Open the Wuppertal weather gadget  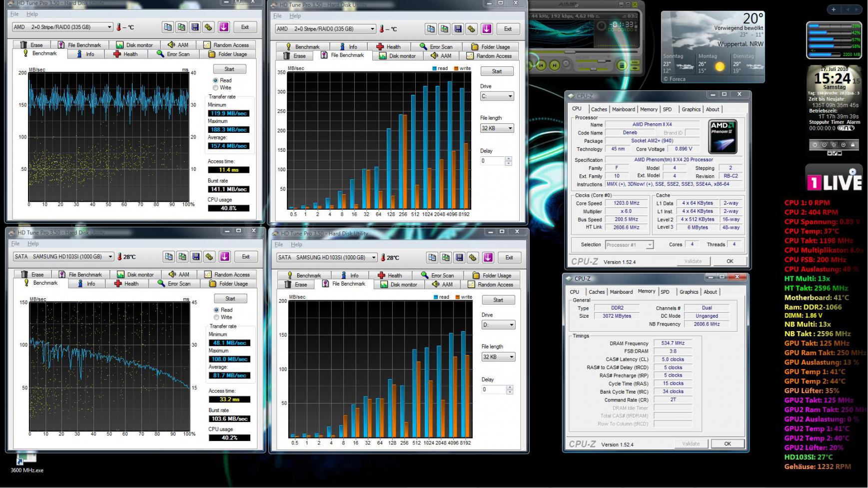point(713,46)
